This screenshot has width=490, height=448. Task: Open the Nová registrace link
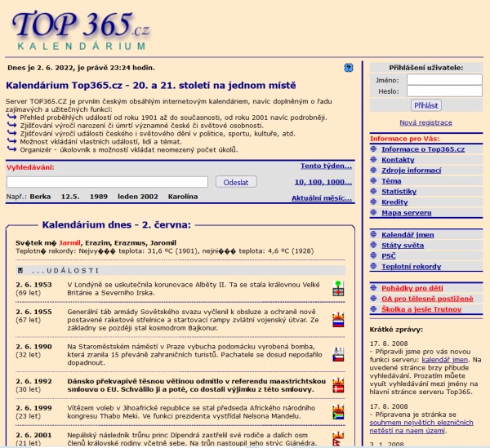pyautogui.click(x=426, y=122)
